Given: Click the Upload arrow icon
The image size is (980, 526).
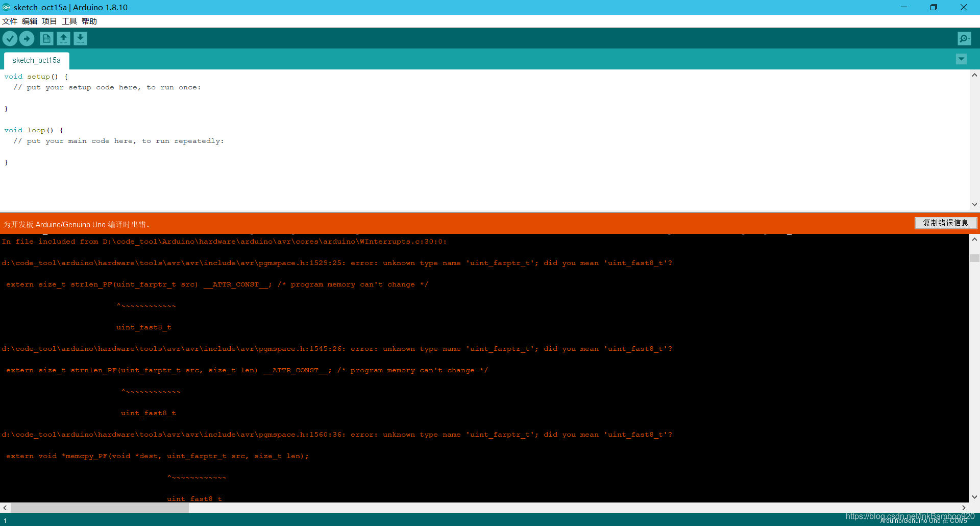Looking at the screenshot, I should pos(27,38).
